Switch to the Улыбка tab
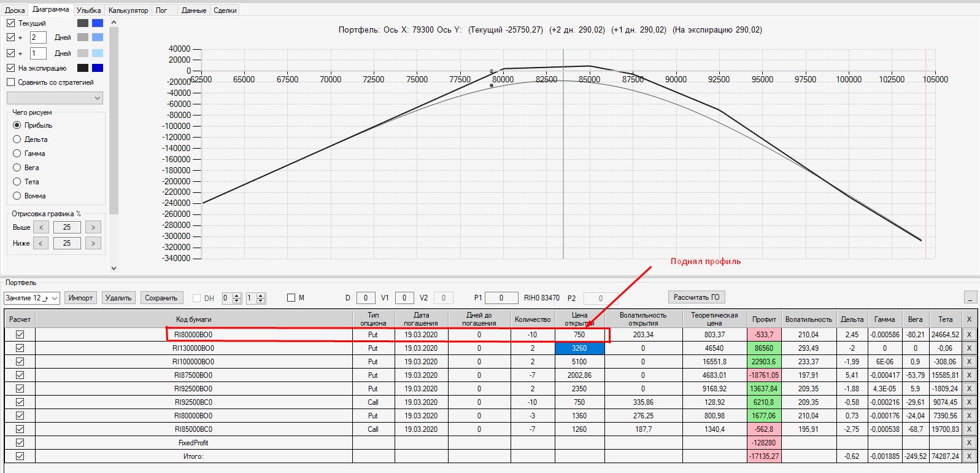Viewport: 980px width, 473px height. click(x=89, y=10)
